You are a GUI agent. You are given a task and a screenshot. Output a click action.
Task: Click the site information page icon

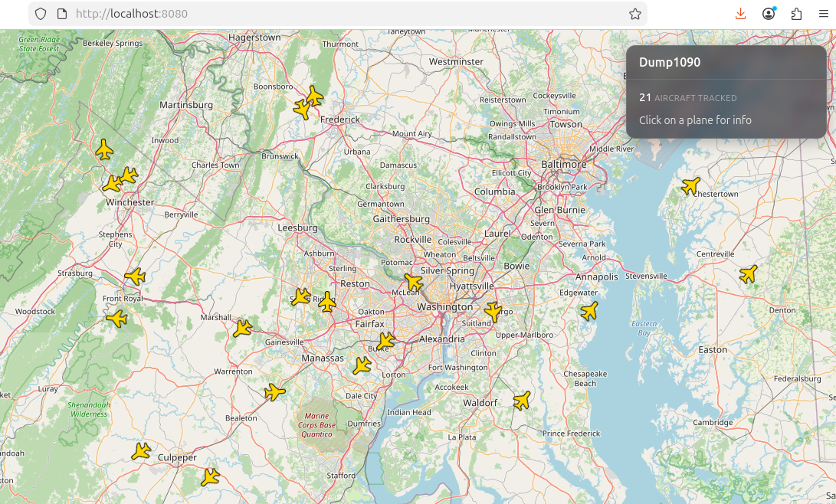coord(62,14)
